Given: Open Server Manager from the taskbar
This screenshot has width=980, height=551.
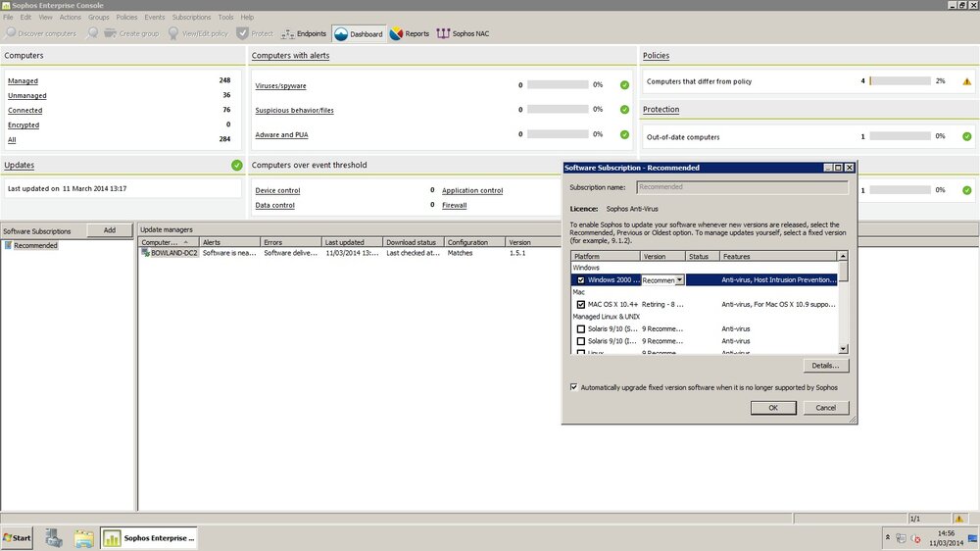Looking at the screenshot, I should pyautogui.click(x=54, y=538).
